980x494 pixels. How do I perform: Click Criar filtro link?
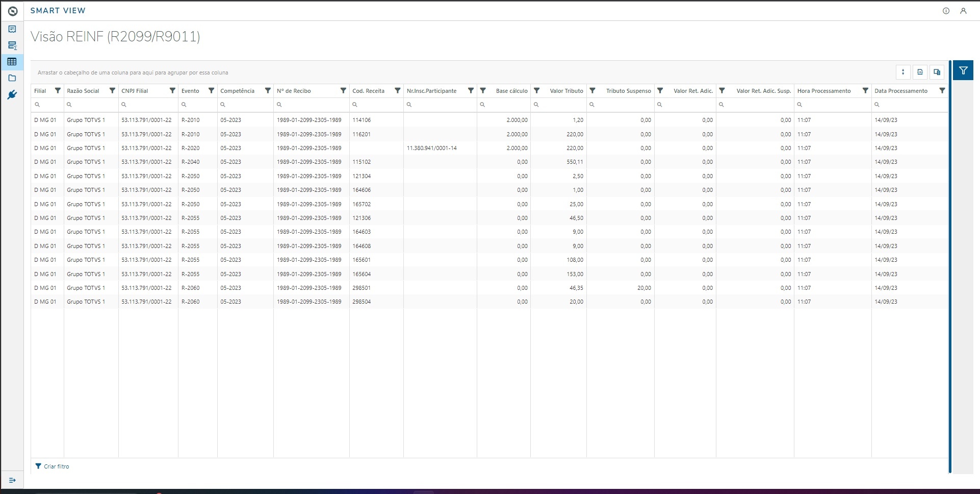[52, 466]
